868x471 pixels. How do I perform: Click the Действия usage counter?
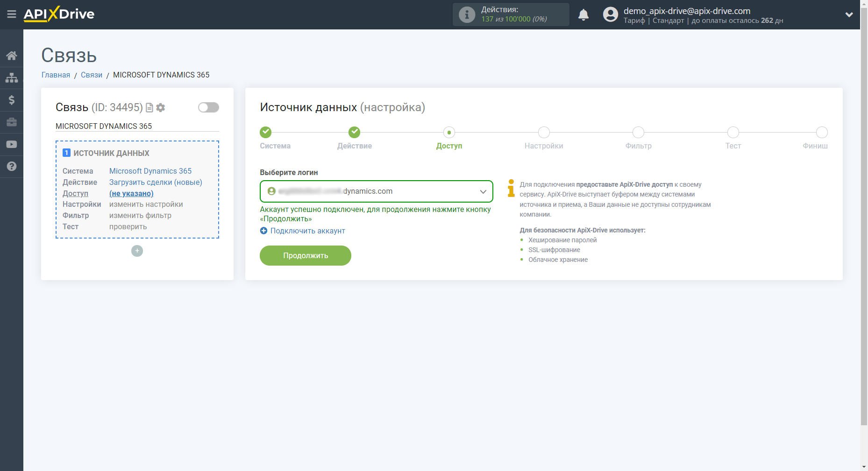[511, 14]
